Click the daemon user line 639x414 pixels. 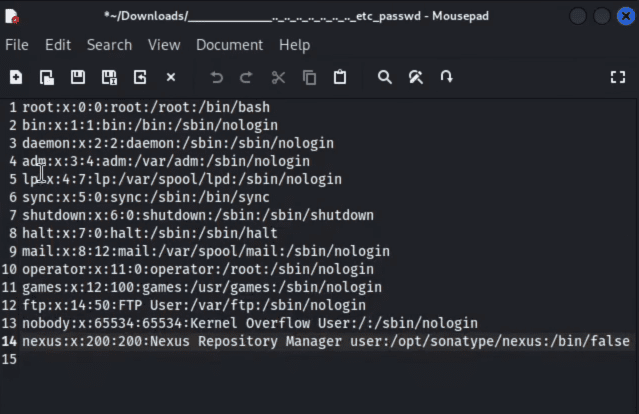click(x=178, y=143)
